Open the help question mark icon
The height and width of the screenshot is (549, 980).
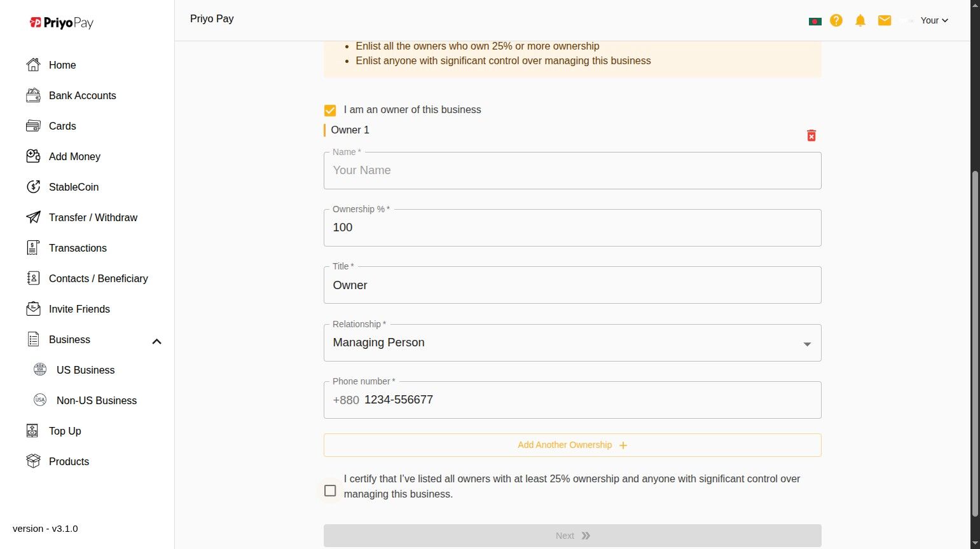click(x=836, y=20)
